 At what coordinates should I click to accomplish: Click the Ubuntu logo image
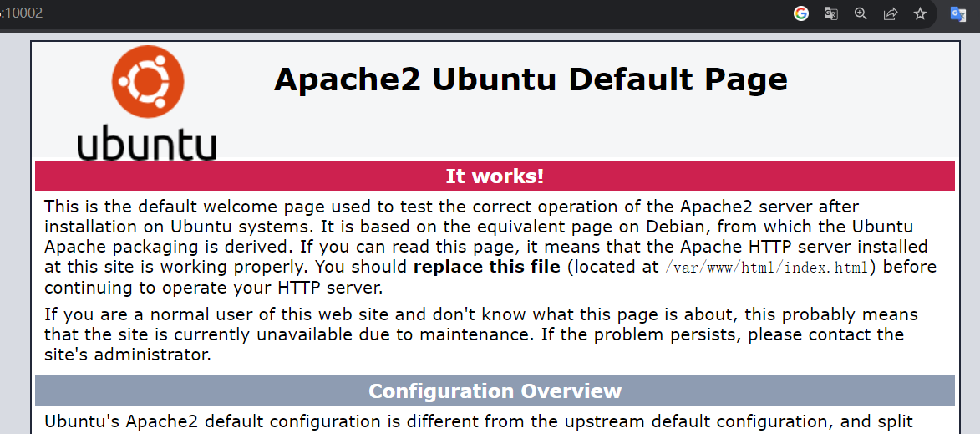click(x=147, y=103)
